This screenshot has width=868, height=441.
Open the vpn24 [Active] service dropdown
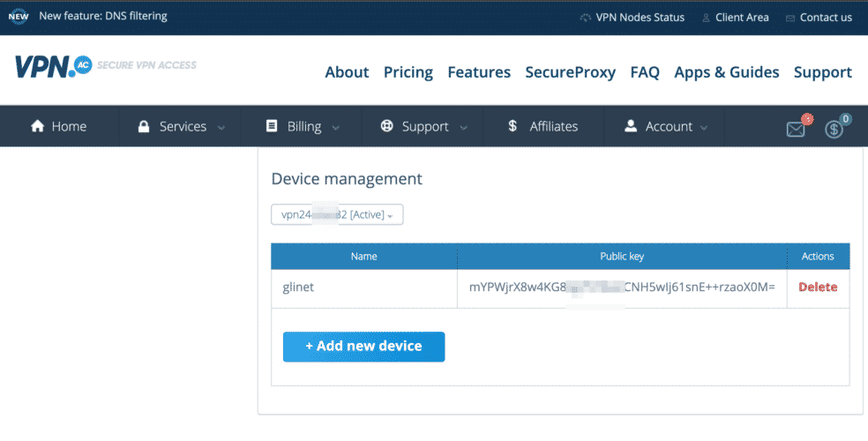click(x=337, y=214)
